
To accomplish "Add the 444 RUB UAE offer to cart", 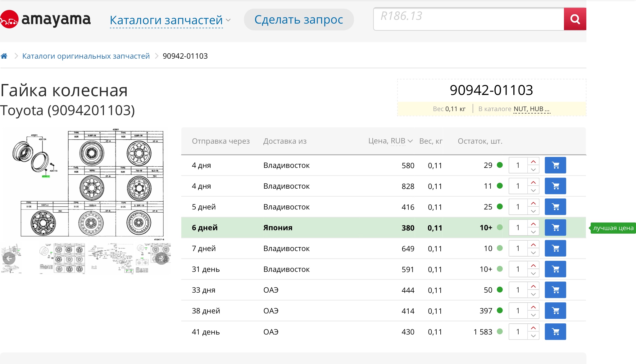I will point(555,290).
